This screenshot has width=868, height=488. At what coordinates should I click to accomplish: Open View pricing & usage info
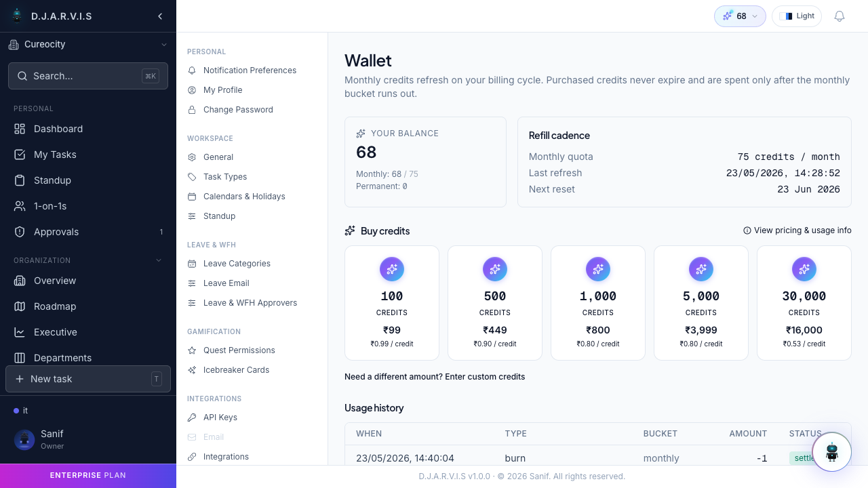click(x=797, y=230)
